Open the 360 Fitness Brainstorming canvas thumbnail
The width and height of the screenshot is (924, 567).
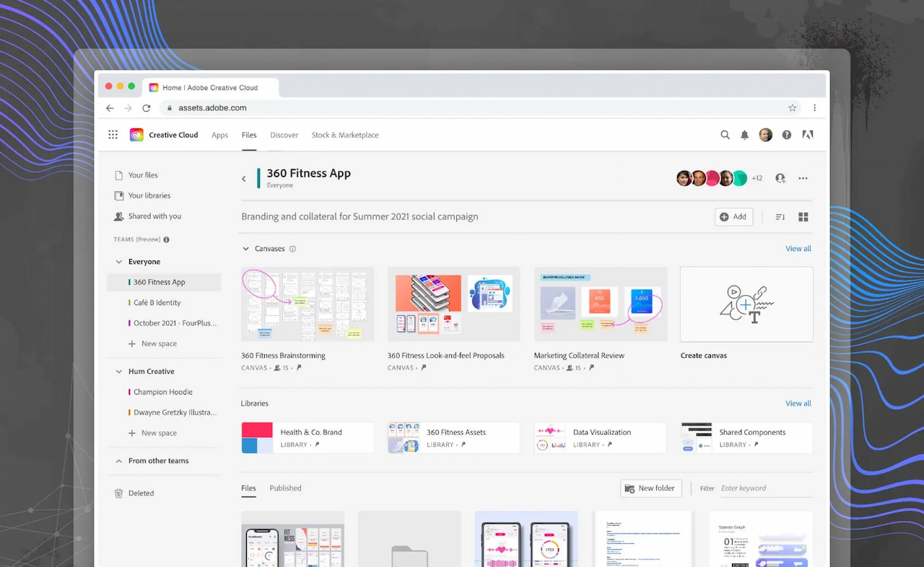pos(307,304)
